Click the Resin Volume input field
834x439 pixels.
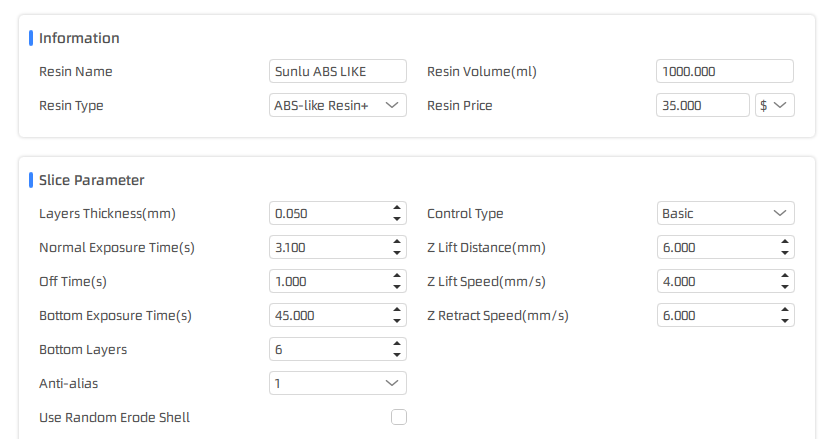[x=725, y=71]
